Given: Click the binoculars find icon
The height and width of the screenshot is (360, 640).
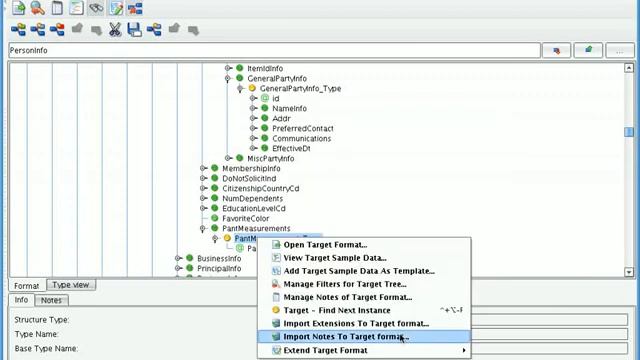Looking at the screenshot, I should coord(96,8).
